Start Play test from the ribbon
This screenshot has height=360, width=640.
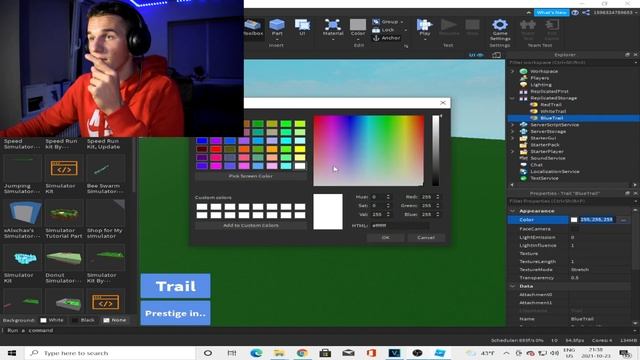click(424, 27)
